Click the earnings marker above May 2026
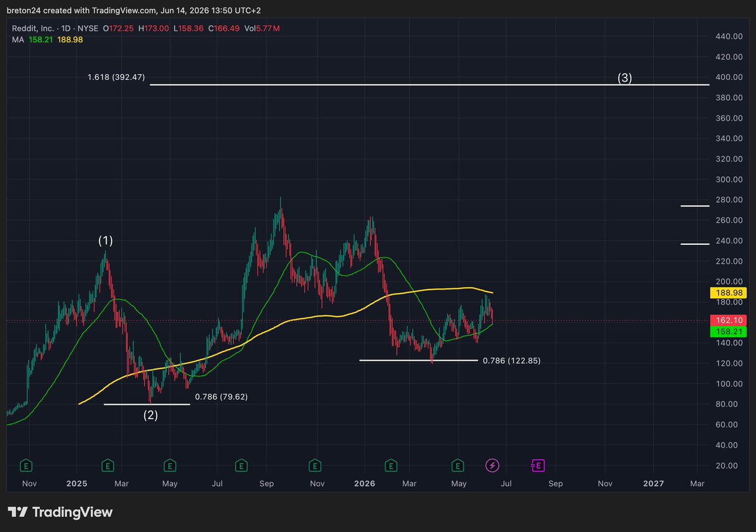This screenshot has width=756, height=532. [x=458, y=465]
